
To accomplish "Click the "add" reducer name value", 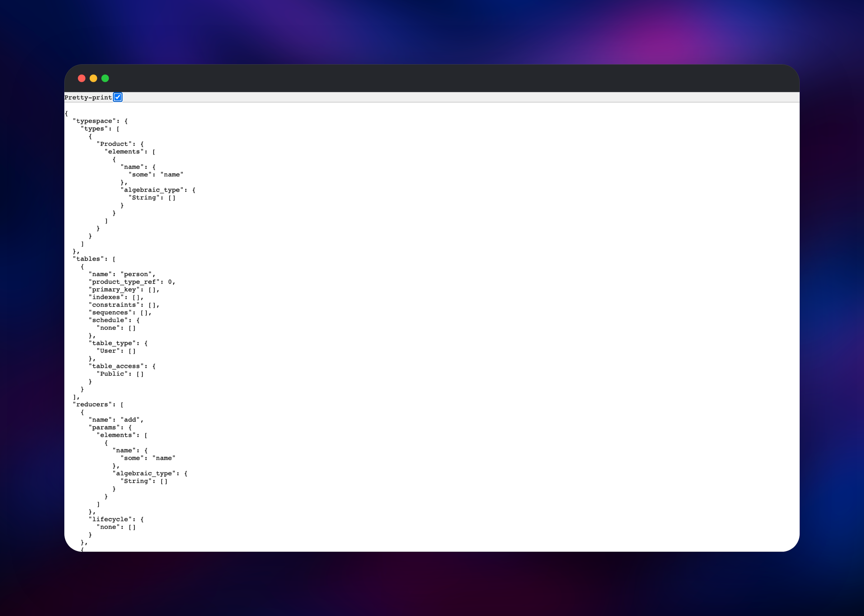I will coord(130,420).
